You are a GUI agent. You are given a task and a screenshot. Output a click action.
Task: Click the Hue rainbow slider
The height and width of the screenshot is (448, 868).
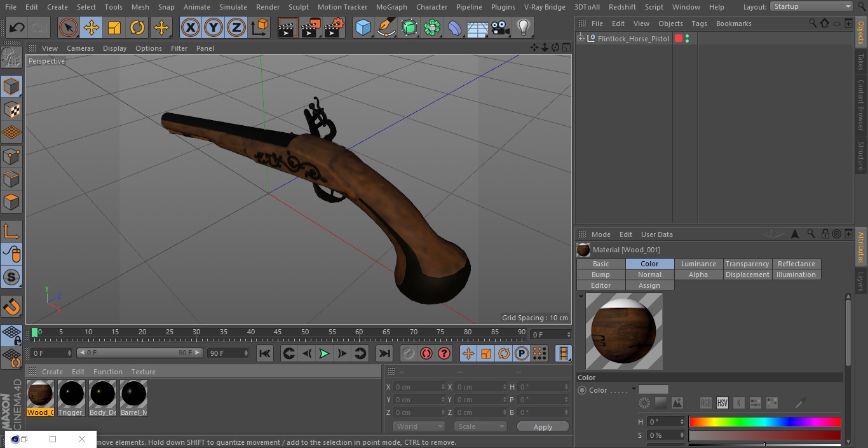(x=765, y=422)
